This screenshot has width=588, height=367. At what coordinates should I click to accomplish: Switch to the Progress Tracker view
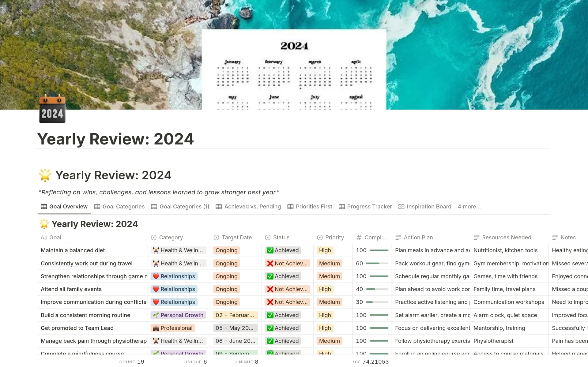click(369, 206)
